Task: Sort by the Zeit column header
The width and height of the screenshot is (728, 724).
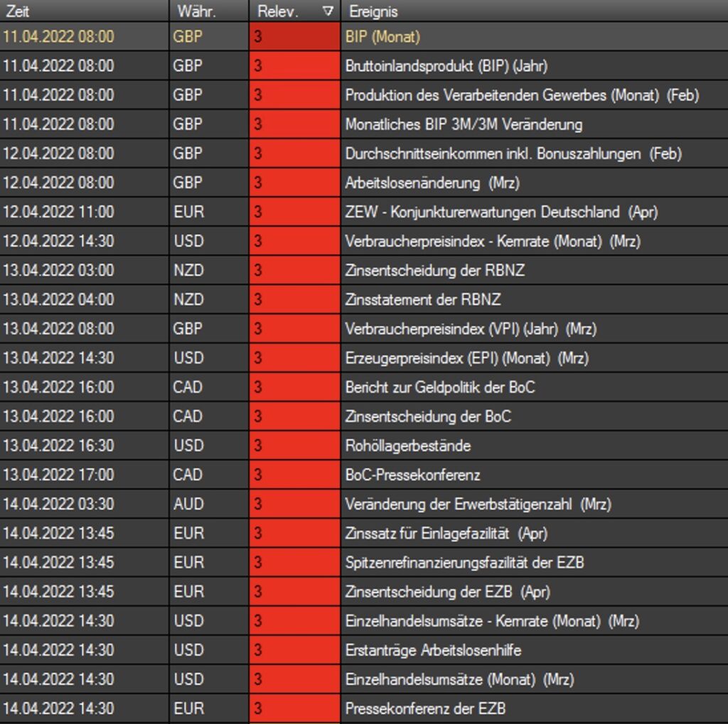Action: (84, 11)
